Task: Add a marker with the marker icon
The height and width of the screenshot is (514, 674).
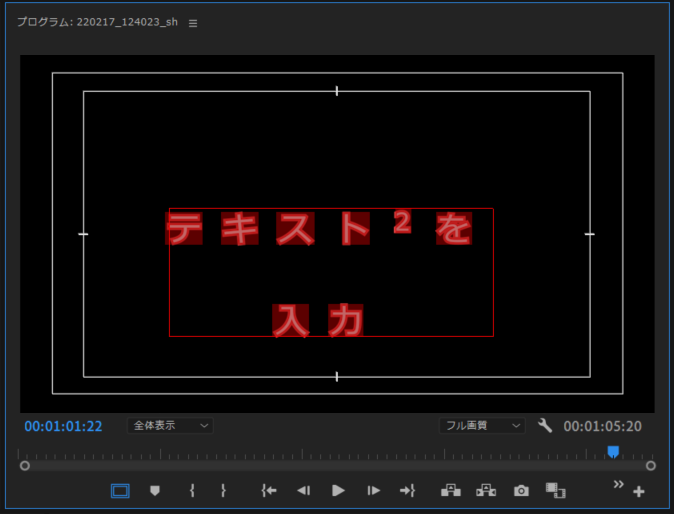Action: tap(154, 490)
